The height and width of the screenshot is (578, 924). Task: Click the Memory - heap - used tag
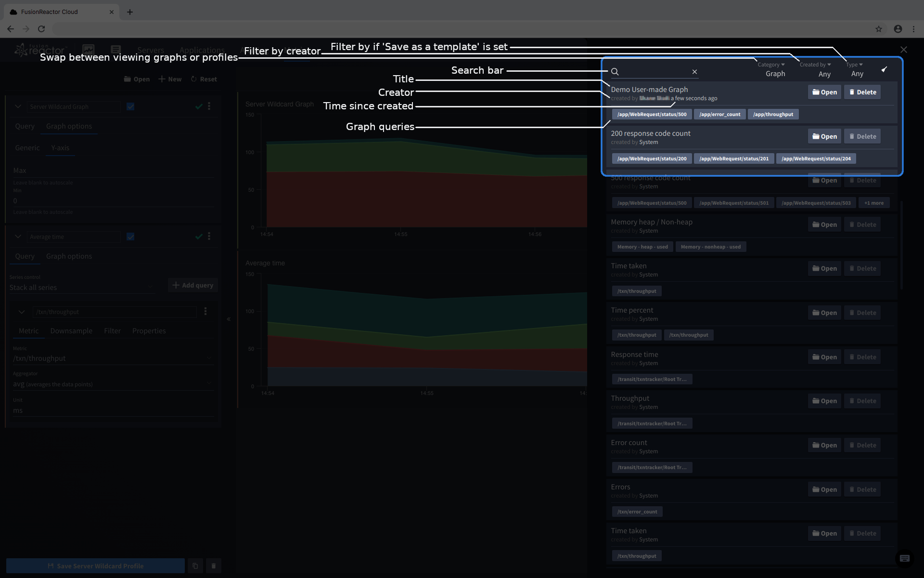(x=642, y=247)
